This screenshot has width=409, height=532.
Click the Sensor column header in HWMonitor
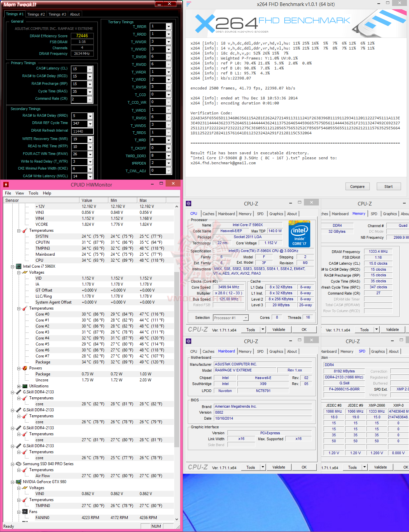tap(42, 200)
